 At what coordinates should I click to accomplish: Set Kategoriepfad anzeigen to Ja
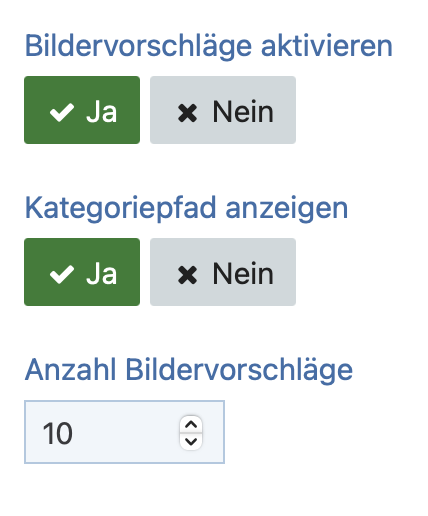[x=82, y=272]
